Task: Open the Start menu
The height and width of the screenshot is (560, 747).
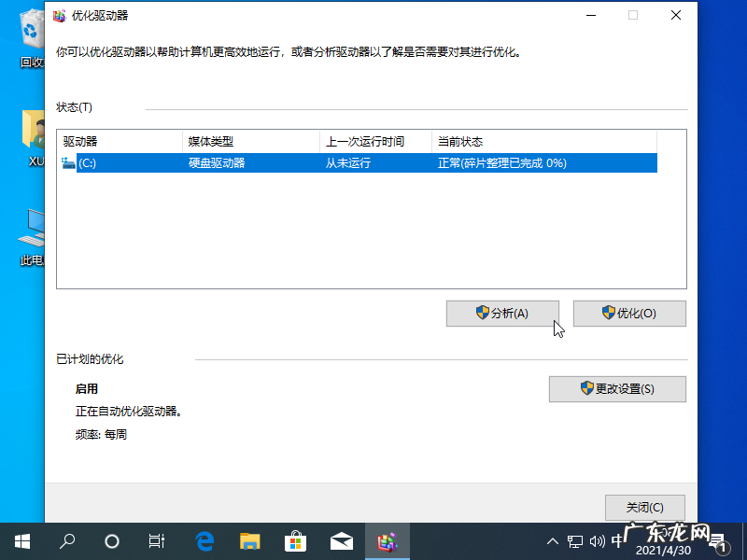Action: (22, 540)
